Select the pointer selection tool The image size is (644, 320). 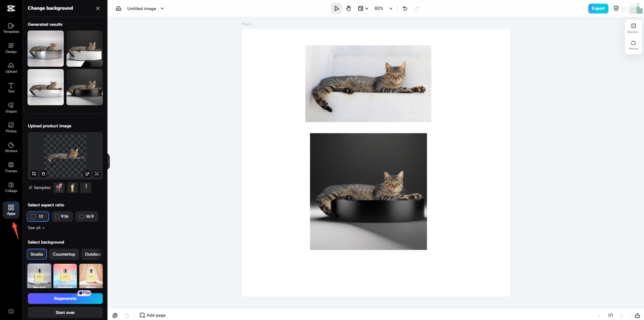[x=337, y=9]
